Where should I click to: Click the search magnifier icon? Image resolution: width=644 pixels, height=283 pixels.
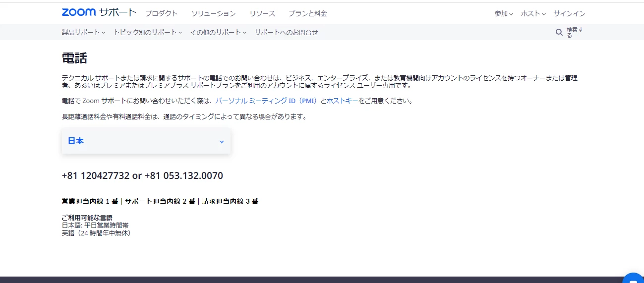pyautogui.click(x=559, y=32)
